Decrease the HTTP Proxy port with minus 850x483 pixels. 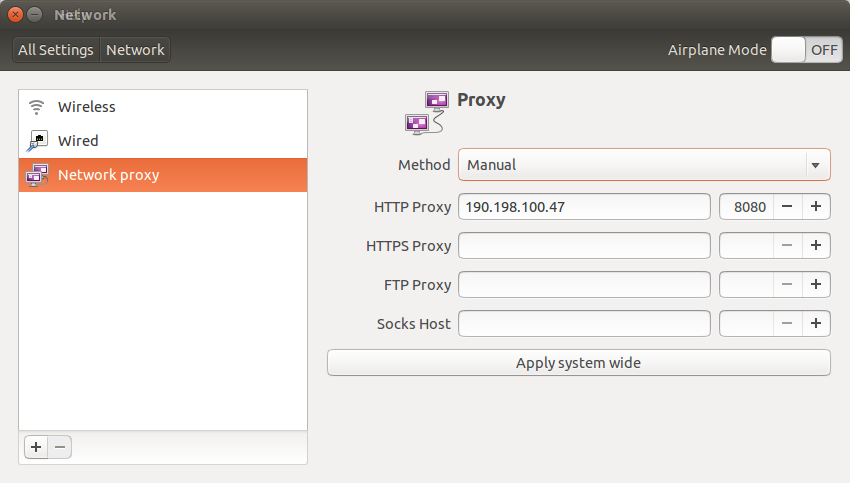(787, 207)
